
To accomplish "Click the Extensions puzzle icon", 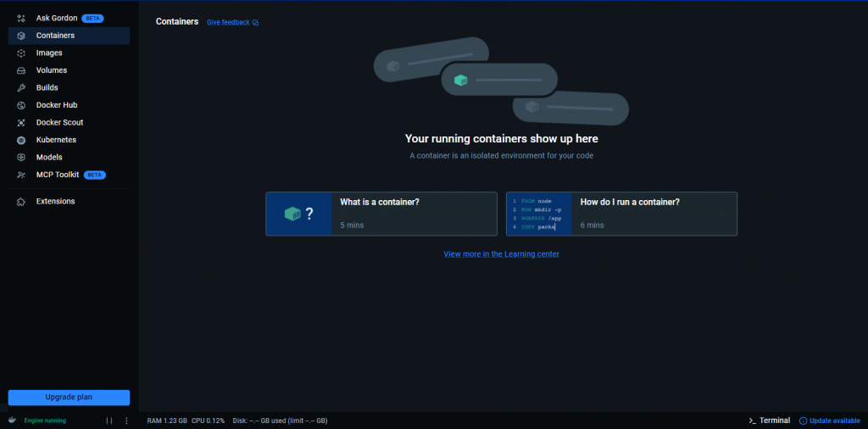I will point(21,202).
